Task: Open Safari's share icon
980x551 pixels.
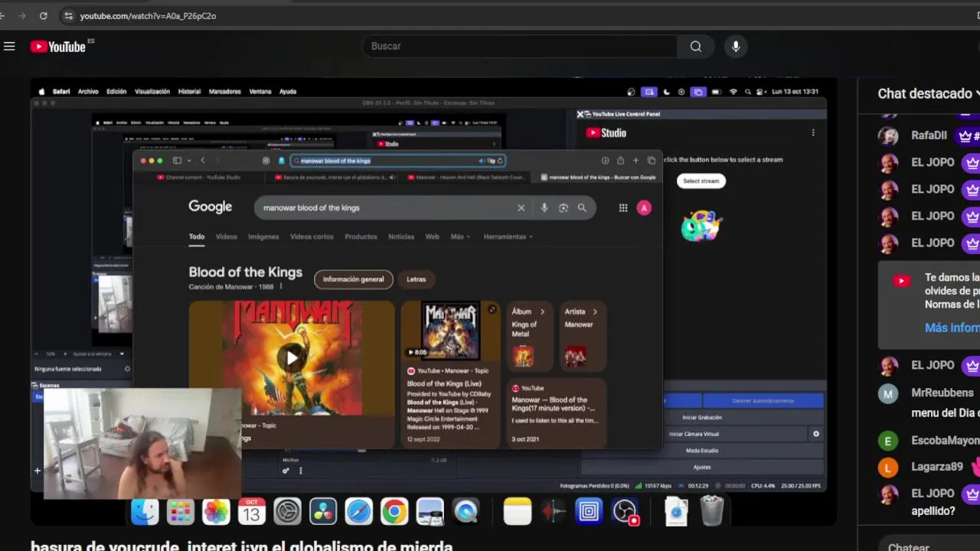Action: tap(620, 161)
